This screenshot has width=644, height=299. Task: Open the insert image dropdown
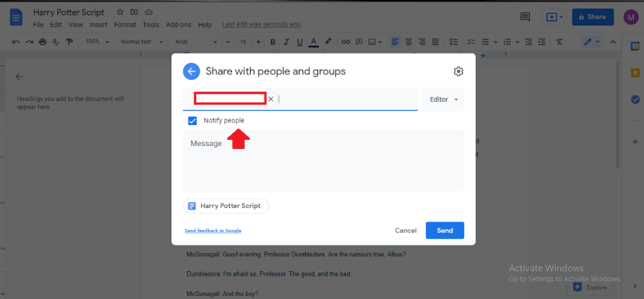point(376,42)
